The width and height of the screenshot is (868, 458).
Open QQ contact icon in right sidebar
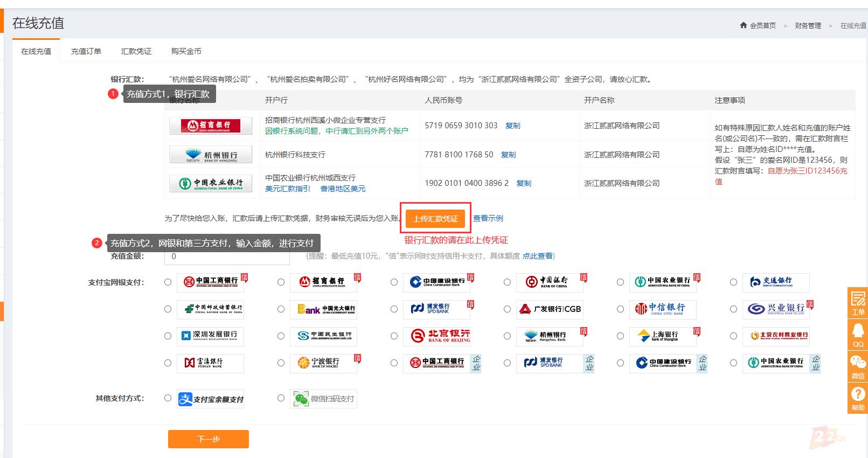pos(858,334)
